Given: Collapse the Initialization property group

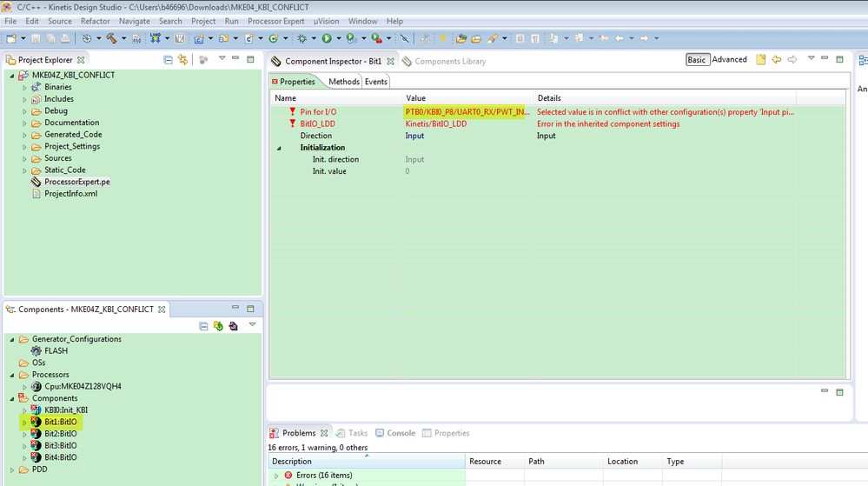Looking at the screenshot, I should 279,148.
